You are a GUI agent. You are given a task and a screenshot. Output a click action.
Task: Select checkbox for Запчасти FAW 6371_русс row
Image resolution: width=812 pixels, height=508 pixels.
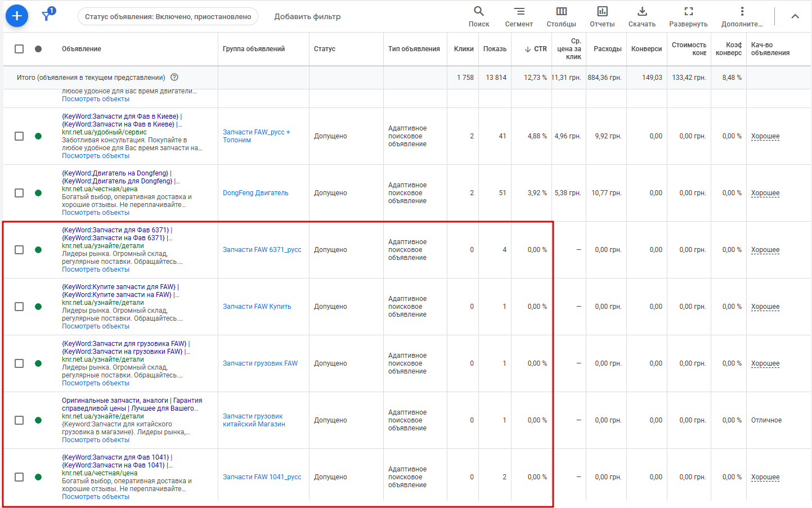click(19, 250)
